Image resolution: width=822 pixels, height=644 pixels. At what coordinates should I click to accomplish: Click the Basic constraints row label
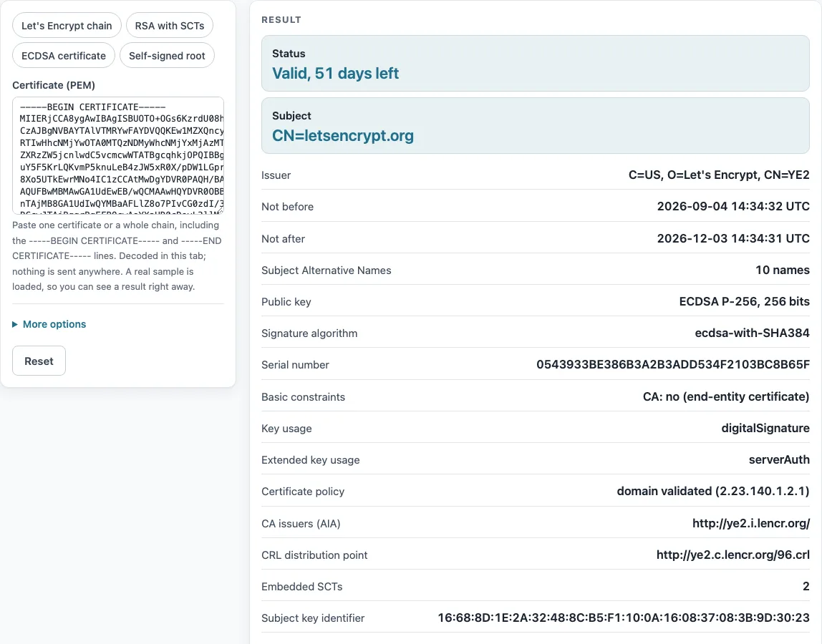coord(303,396)
